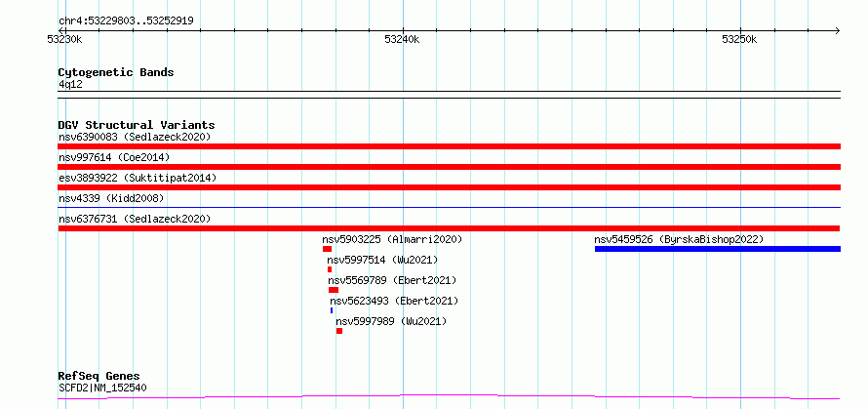
Task: Click the SCFD2|NM_152540 gene label
Action: 102,388
